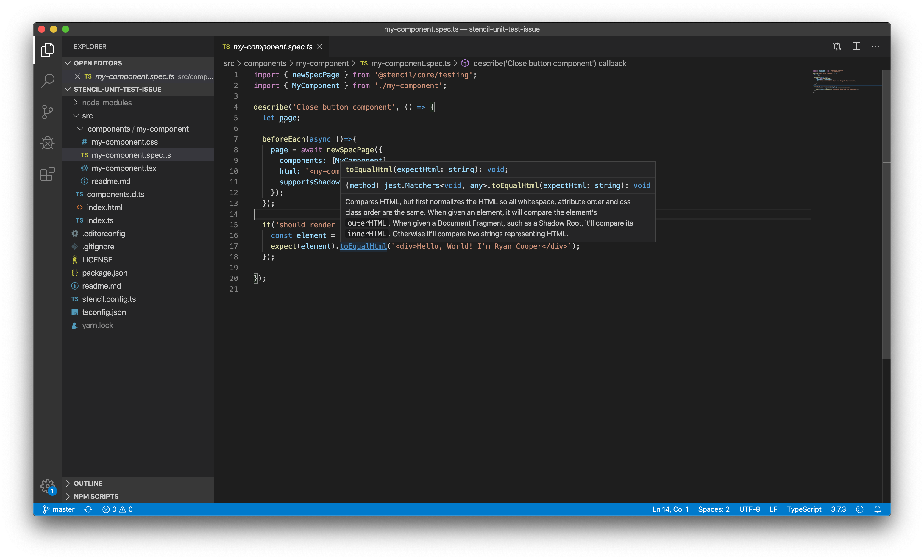The height and width of the screenshot is (560, 924).
Task: Select the my-component.spec.ts editor tab
Action: click(x=272, y=46)
